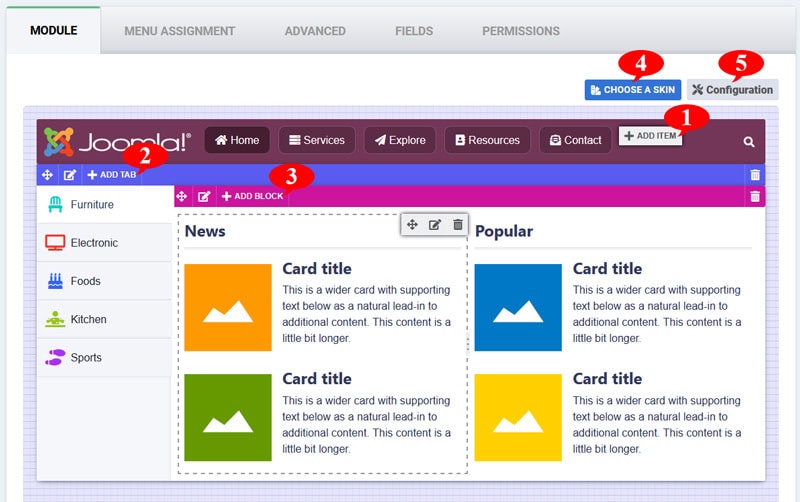800x502 pixels.
Task: Select the Foods tab label
Action: pos(85,281)
